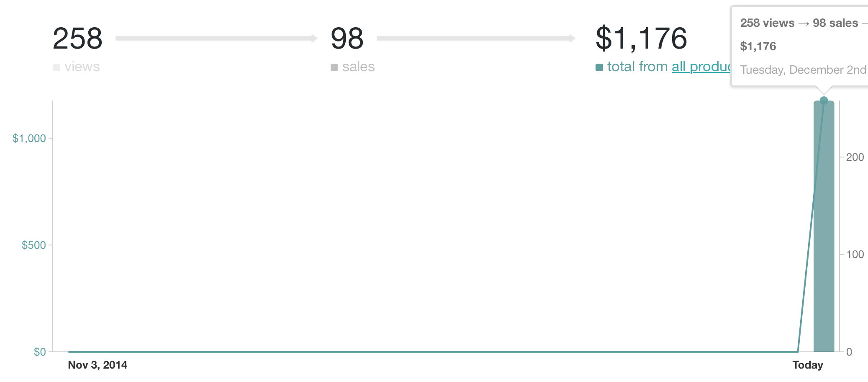Click the "Today" date axis label

coord(807,365)
